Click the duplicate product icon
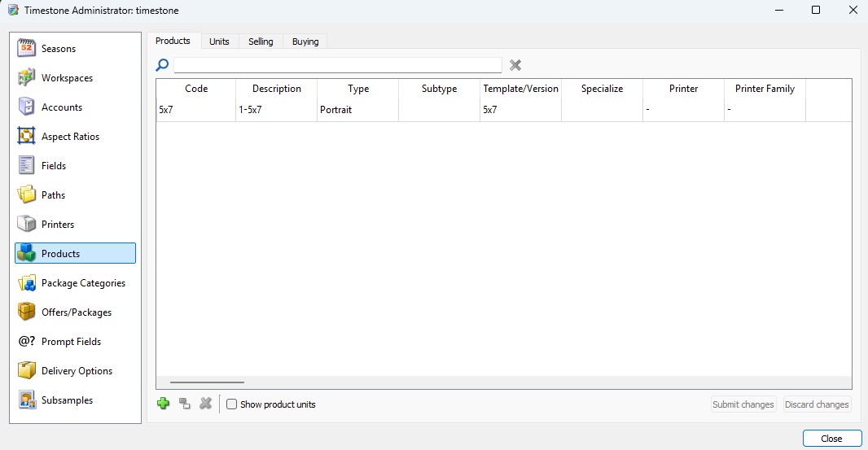The image size is (868, 450). click(x=184, y=404)
